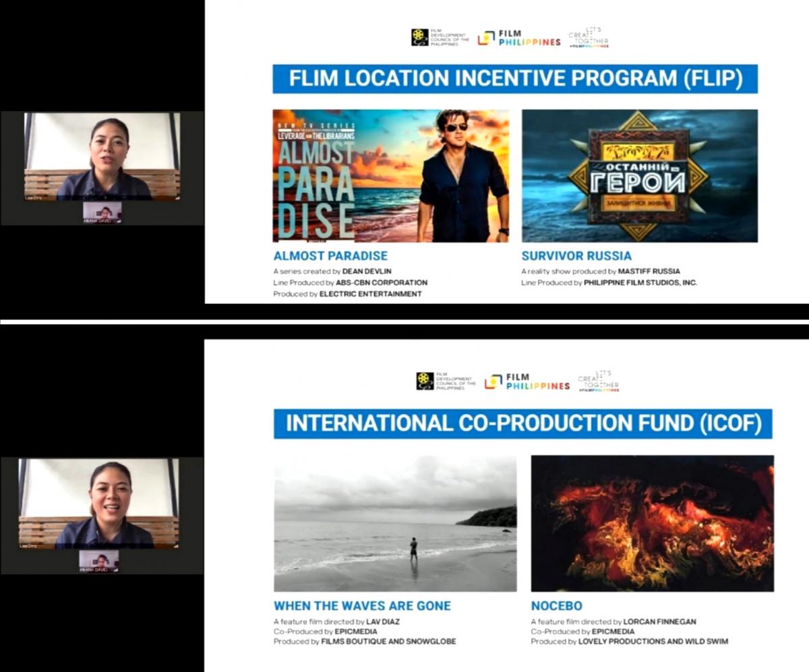Select the main speaker video beside the FLIP slide
Screen dimensions: 809x672
[102, 156]
